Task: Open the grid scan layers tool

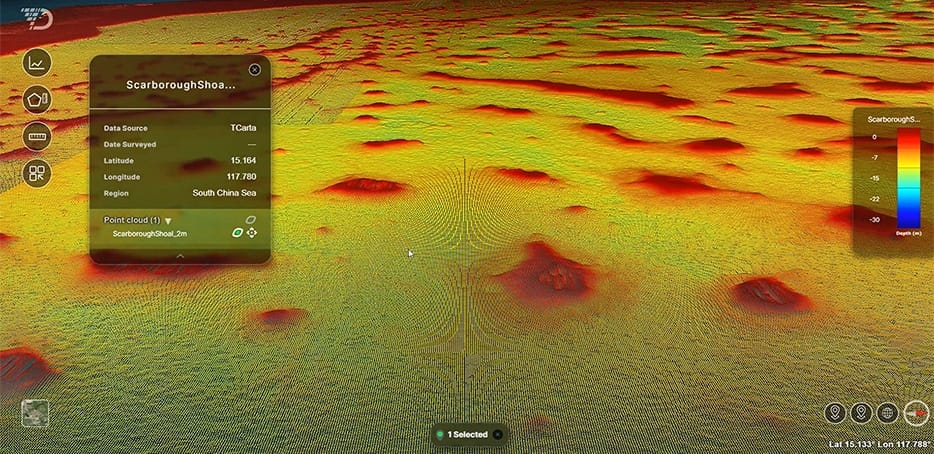Action: (x=37, y=173)
